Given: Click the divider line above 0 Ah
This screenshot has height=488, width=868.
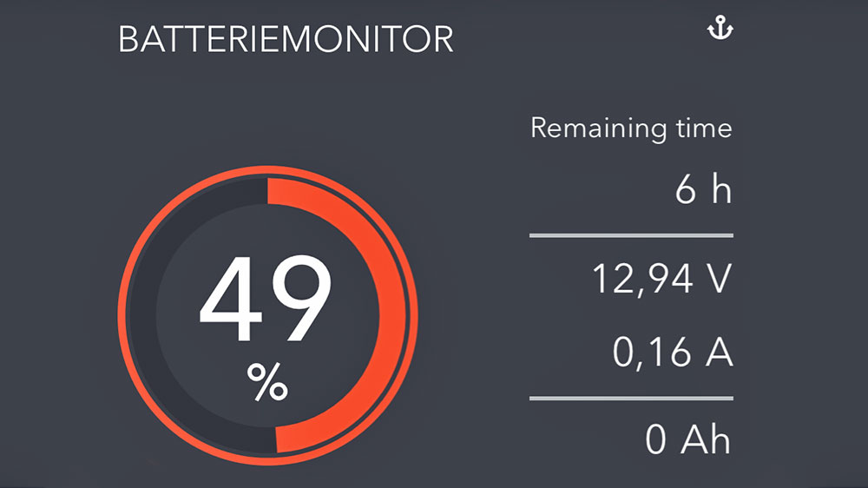Looking at the screenshot, I should 631,399.
